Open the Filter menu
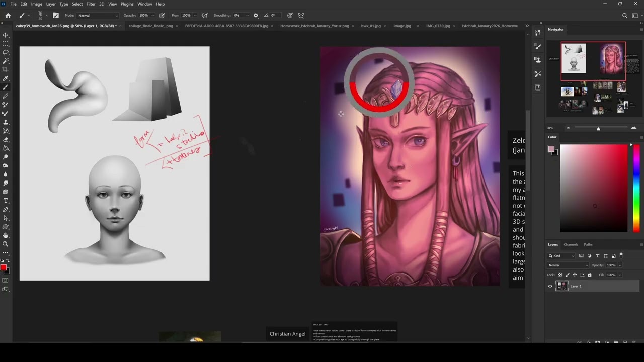Image resolution: width=644 pixels, height=362 pixels. click(x=91, y=4)
